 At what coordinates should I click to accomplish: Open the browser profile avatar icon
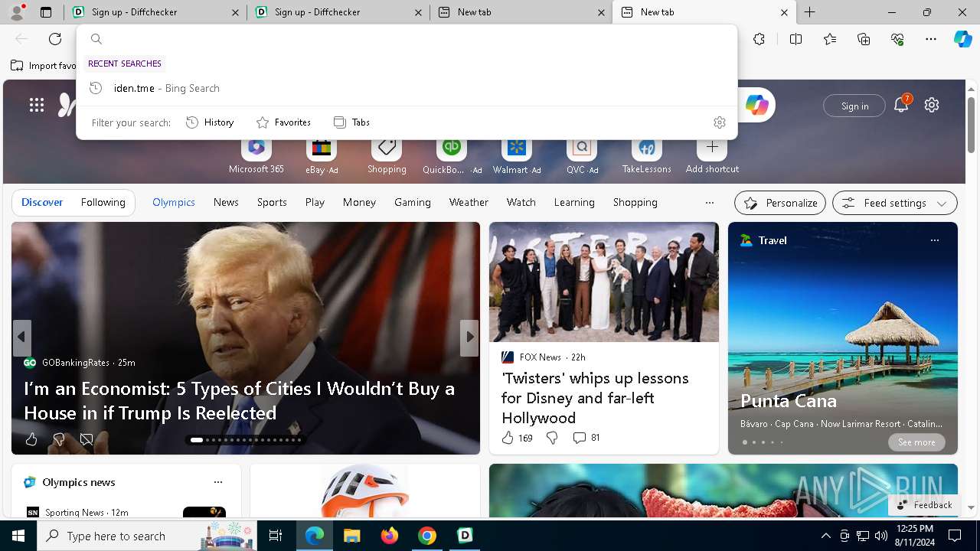tap(16, 12)
